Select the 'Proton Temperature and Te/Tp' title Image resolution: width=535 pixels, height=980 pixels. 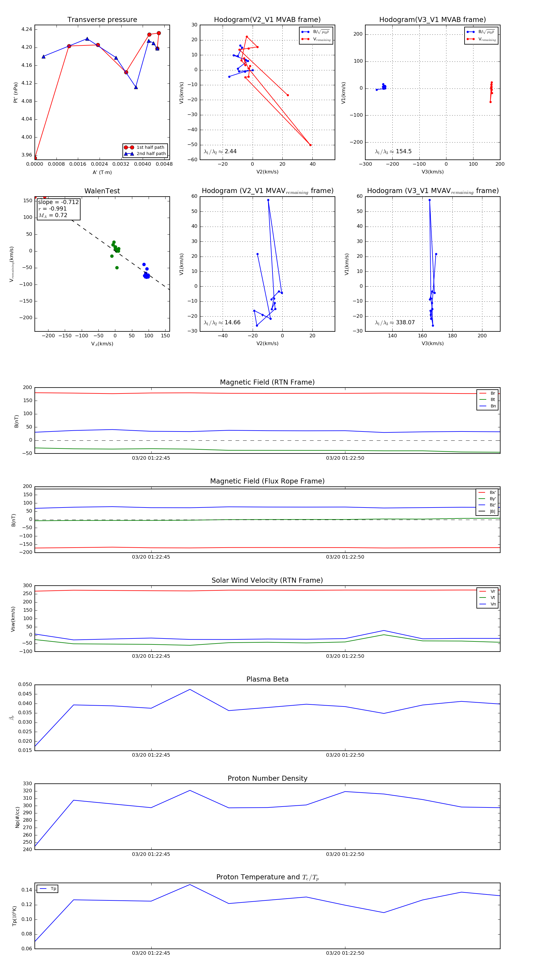pyautogui.click(x=267, y=877)
